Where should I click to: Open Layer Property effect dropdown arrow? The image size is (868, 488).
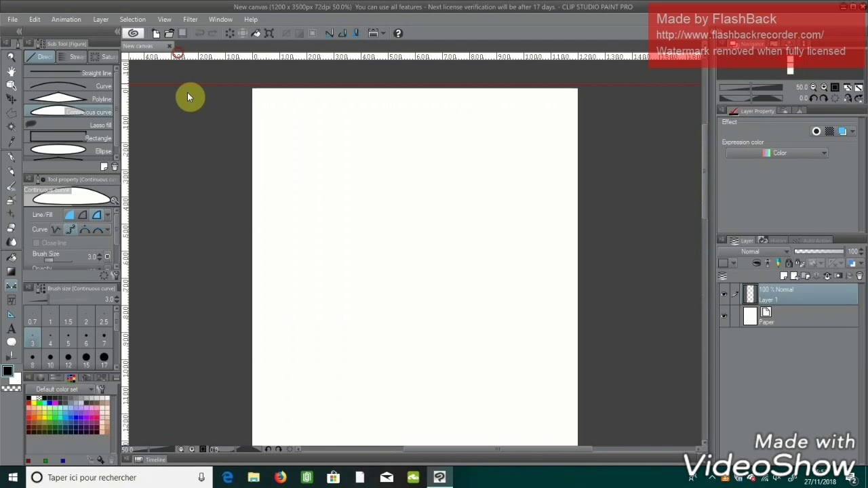point(852,131)
